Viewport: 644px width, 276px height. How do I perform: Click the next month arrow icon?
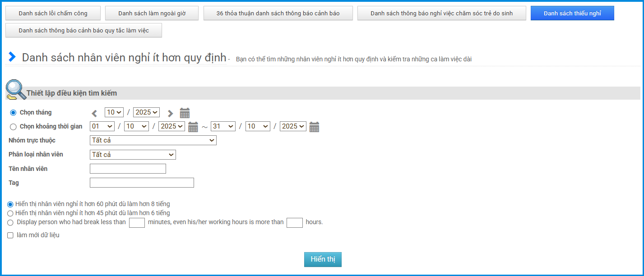(170, 113)
